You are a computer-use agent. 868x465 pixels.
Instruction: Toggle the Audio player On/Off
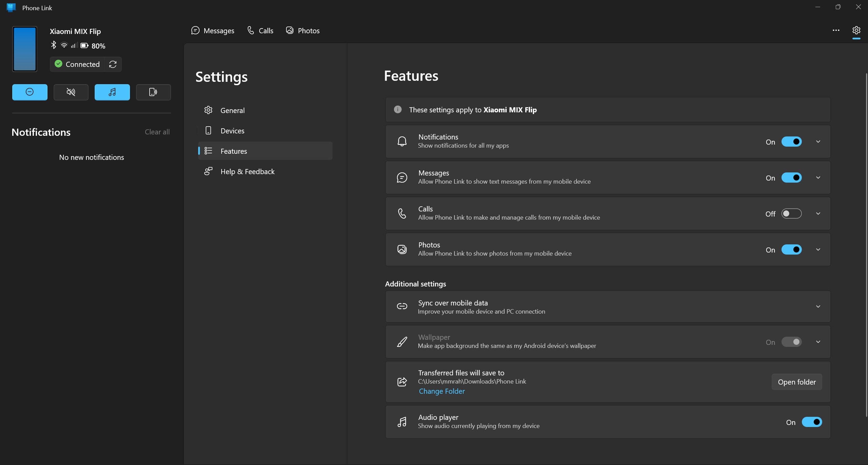pyautogui.click(x=812, y=422)
